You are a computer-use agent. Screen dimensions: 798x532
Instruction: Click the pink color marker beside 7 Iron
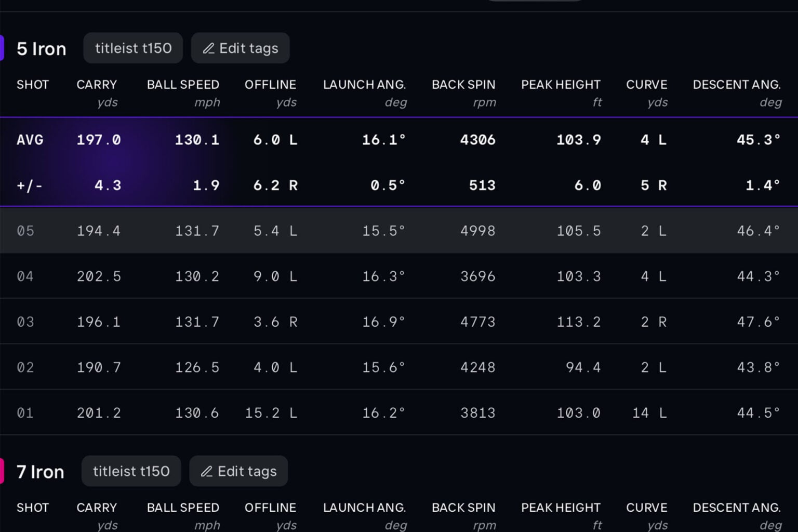coord(2,471)
